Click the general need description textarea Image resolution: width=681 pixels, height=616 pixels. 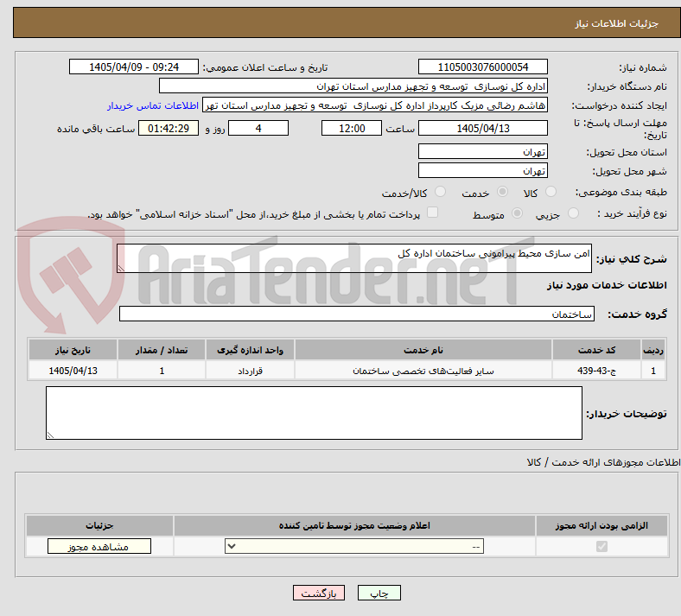(354, 258)
